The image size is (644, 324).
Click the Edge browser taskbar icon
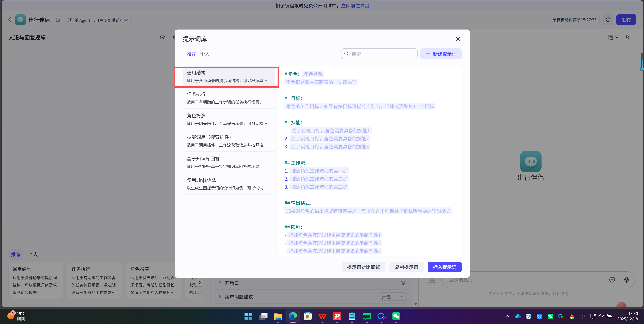(293, 316)
